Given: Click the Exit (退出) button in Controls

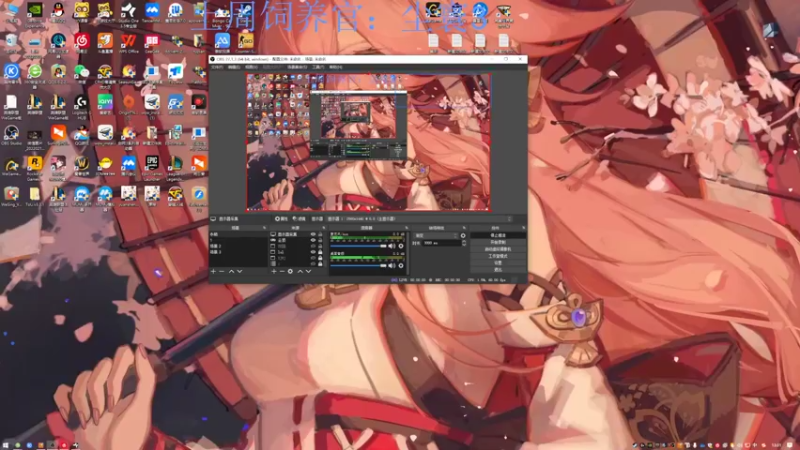Looking at the screenshot, I should pyautogui.click(x=498, y=269).
